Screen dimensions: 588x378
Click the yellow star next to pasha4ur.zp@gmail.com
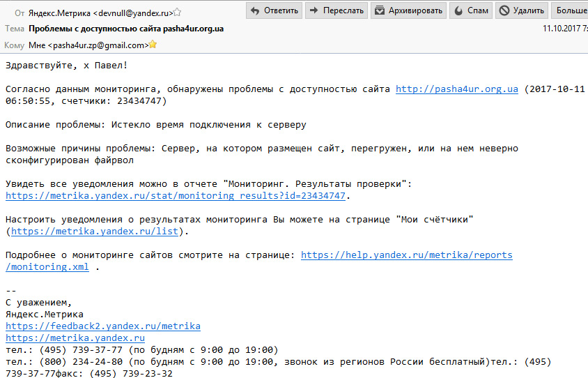153,45
